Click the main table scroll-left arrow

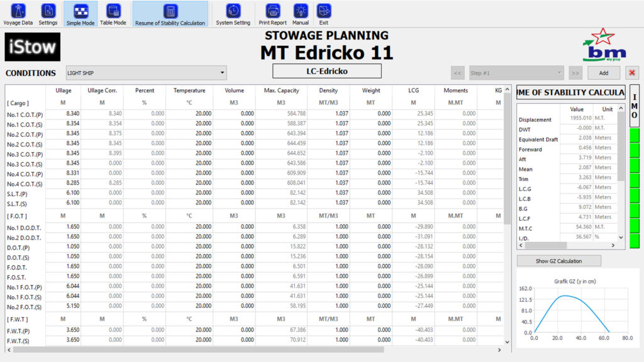[9, 350]
